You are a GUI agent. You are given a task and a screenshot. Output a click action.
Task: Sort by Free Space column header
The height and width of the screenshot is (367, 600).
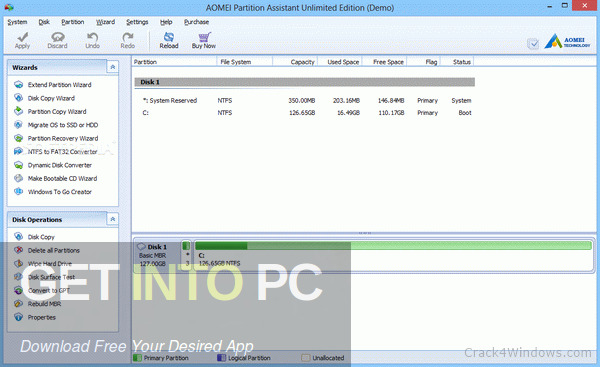click(384, 62)
